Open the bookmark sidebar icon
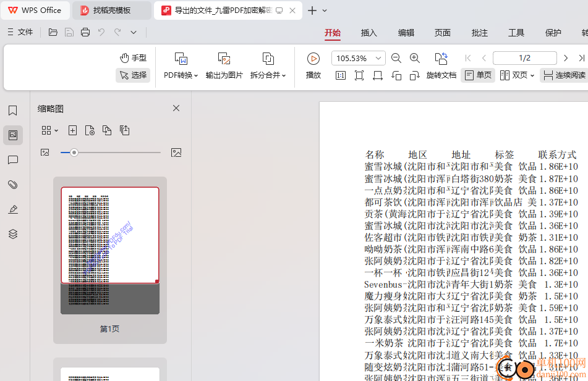The height and width of the screenshot is (381, 588). (13, 111)
